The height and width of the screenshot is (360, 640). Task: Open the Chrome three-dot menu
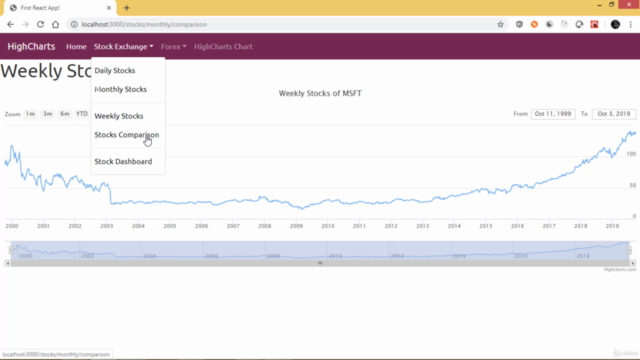[631, 24]
